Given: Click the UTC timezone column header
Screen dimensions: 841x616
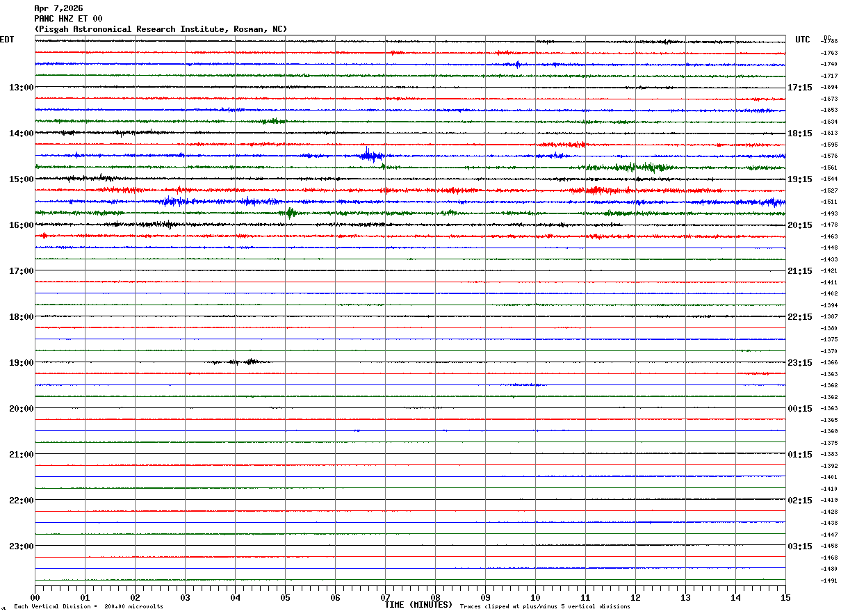Looking at the screenshot, I should (803, 40).
